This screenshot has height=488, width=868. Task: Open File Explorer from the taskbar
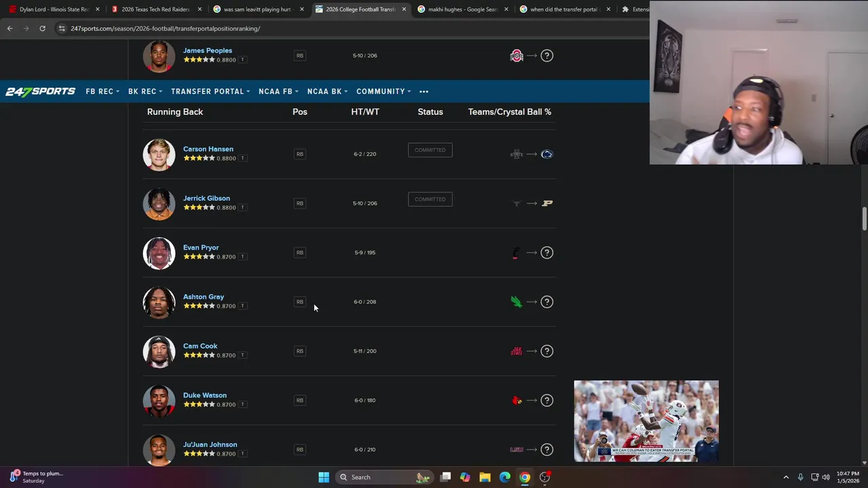tap(485, 477)
